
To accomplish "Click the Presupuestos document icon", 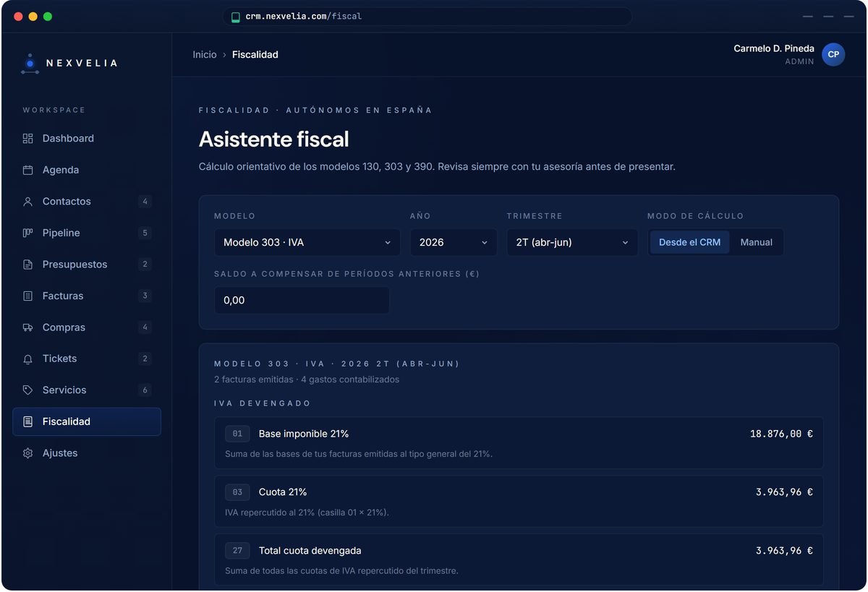I will (27, 265).
